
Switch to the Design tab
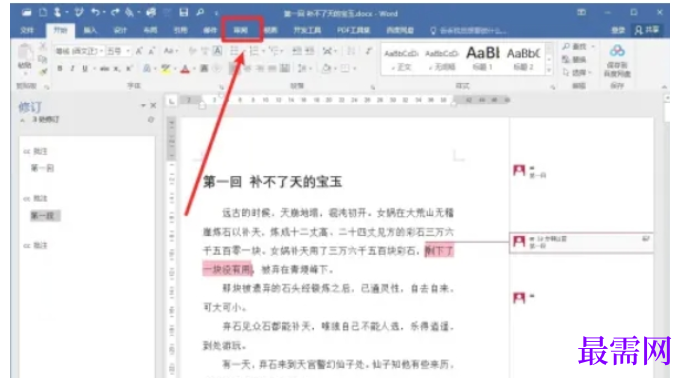point(120,30)
